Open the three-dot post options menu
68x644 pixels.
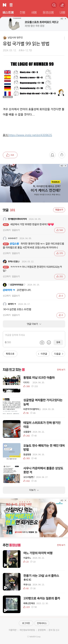(64, 38)
